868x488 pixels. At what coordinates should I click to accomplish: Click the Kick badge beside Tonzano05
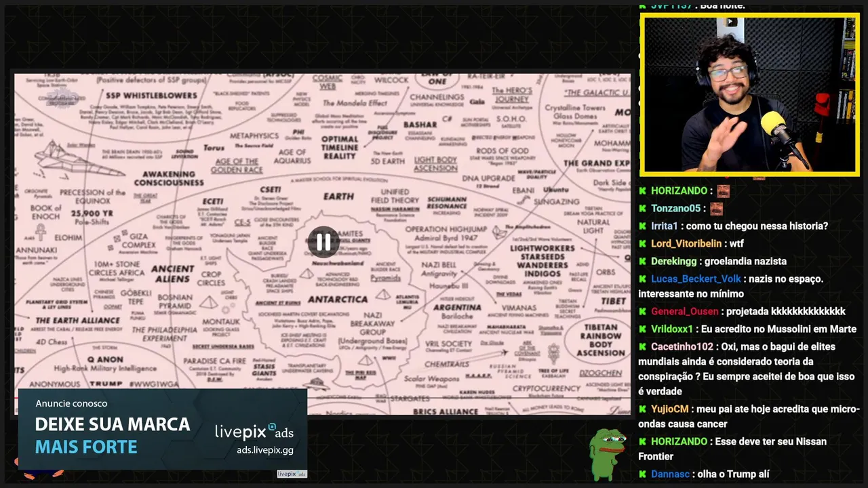(x=642, y=208)
